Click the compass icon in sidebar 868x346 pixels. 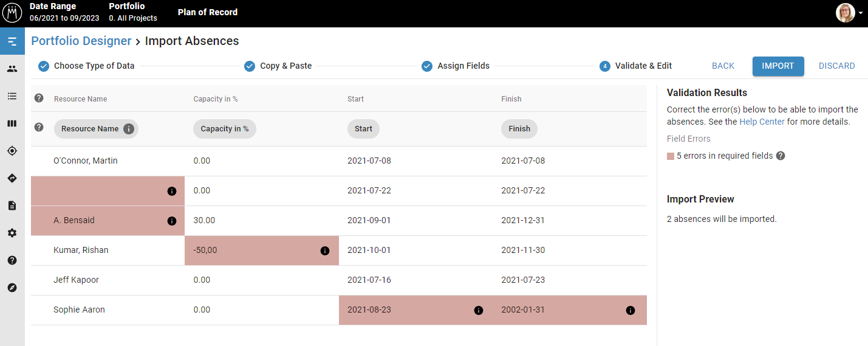[x=12, y=288]
